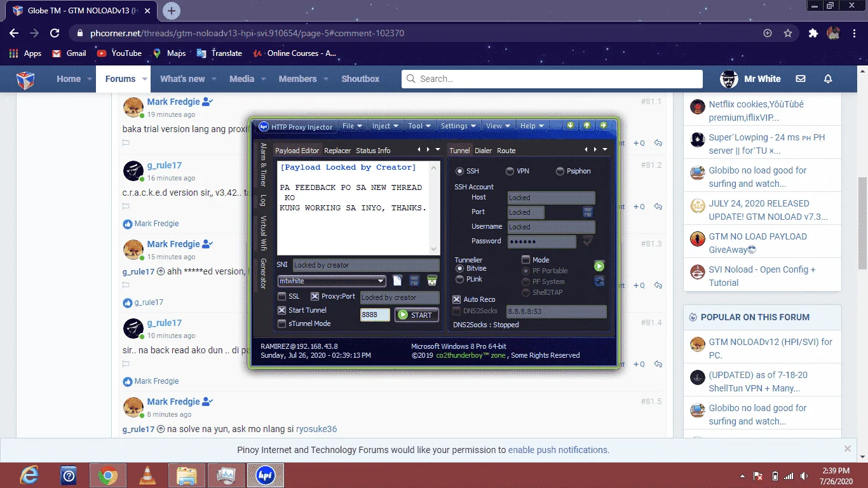The height and width of the screenshot is (488, 868).
Task: Open File Explorer from the taskbar
Action: click(x=187, y=475)
